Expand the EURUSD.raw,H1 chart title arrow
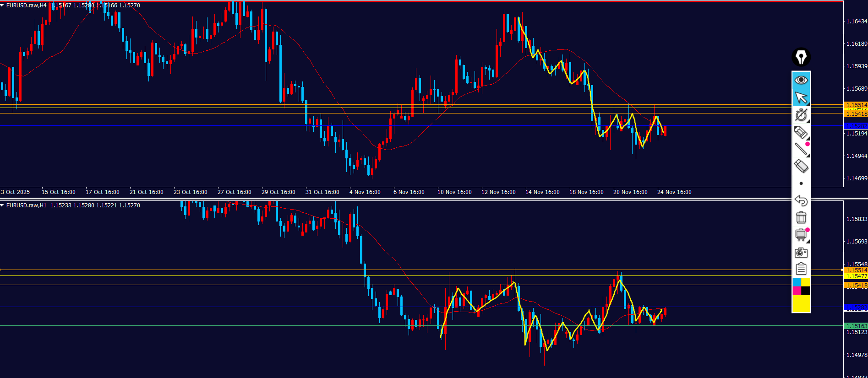This screenshot has height=378, width=868. point(2,205)
